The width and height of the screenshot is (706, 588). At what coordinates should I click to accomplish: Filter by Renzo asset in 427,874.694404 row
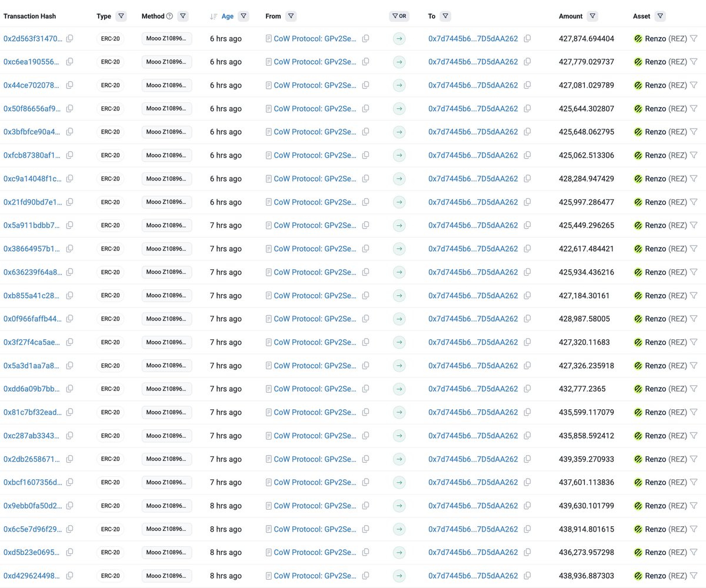click(694, 39)
